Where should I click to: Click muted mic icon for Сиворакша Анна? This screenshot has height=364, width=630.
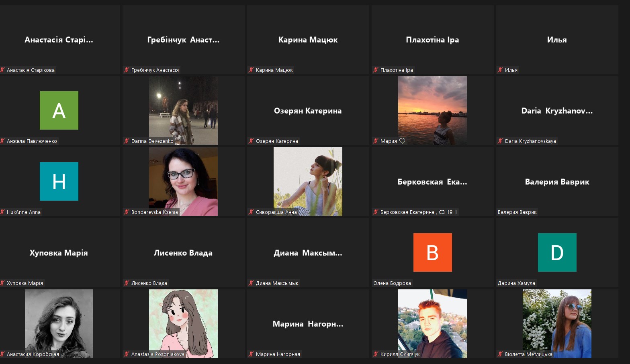click(x=251, y=212)
